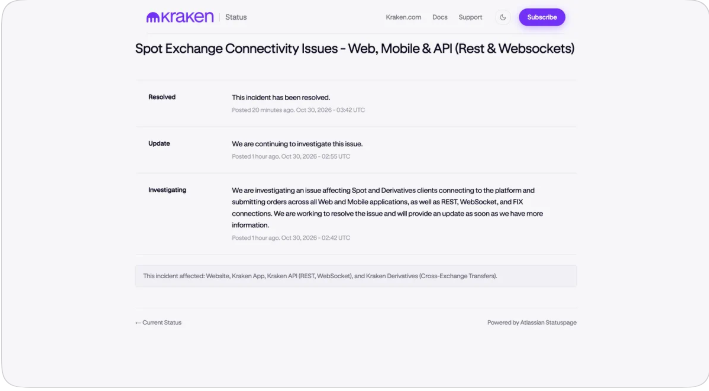Click the Investigating timestamp 02:42 UTC
The width and height of the screenshot is (709, 391).
pyautogui.click(x=291, y=238)
